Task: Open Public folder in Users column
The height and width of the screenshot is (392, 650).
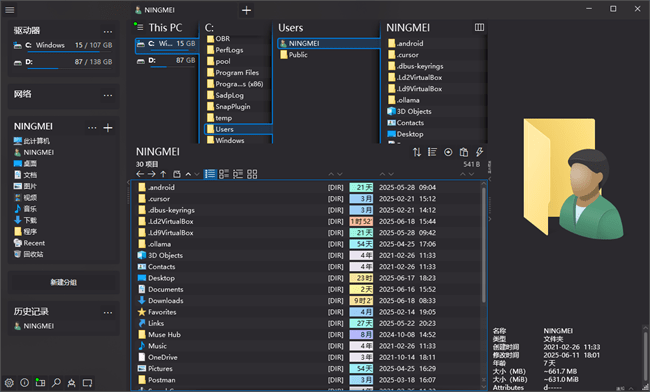Action: 293,55
